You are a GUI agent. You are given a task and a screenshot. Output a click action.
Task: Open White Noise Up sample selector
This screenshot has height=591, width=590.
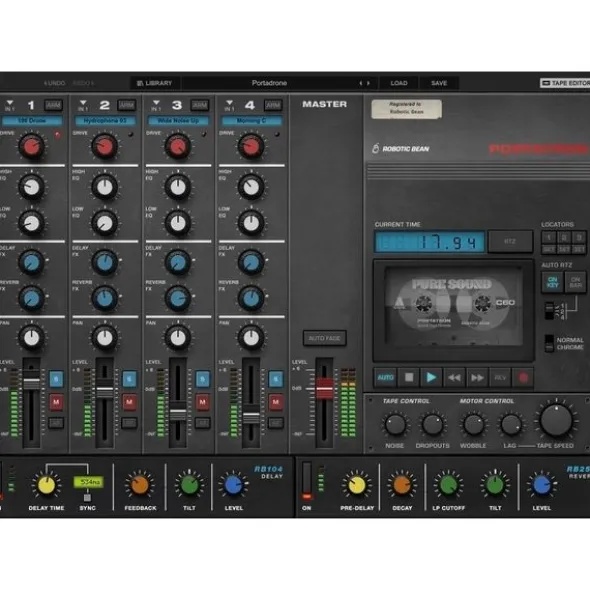[178, 121]
